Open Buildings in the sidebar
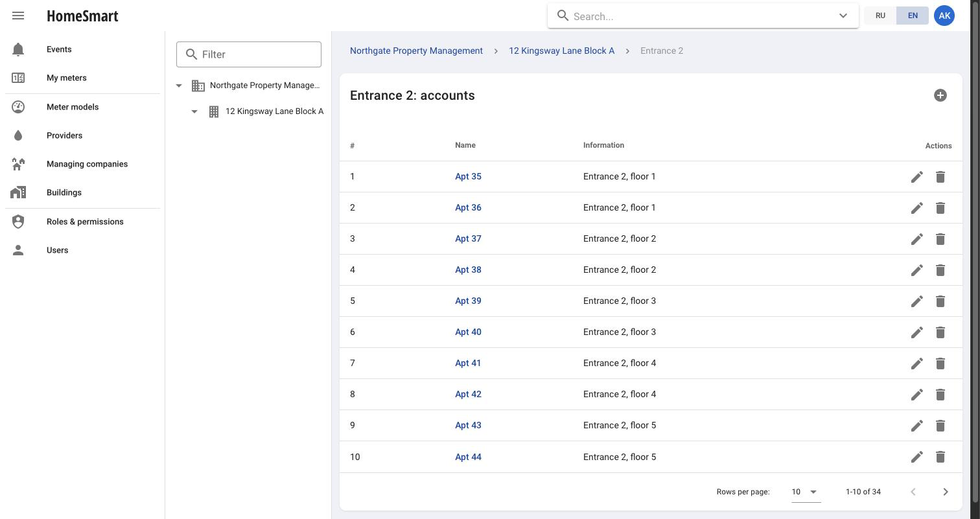The width and height of the screenshot is (980, 519). pos(83,192)
